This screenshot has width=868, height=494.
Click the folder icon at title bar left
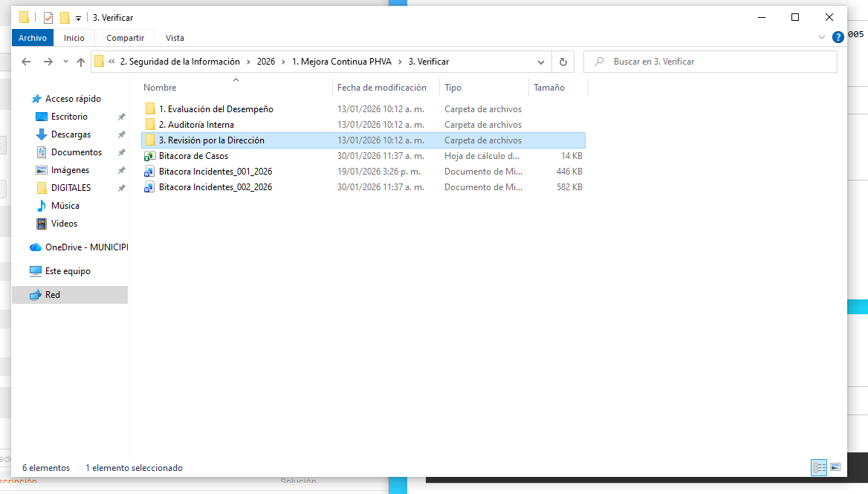click(x=24, y=18)
